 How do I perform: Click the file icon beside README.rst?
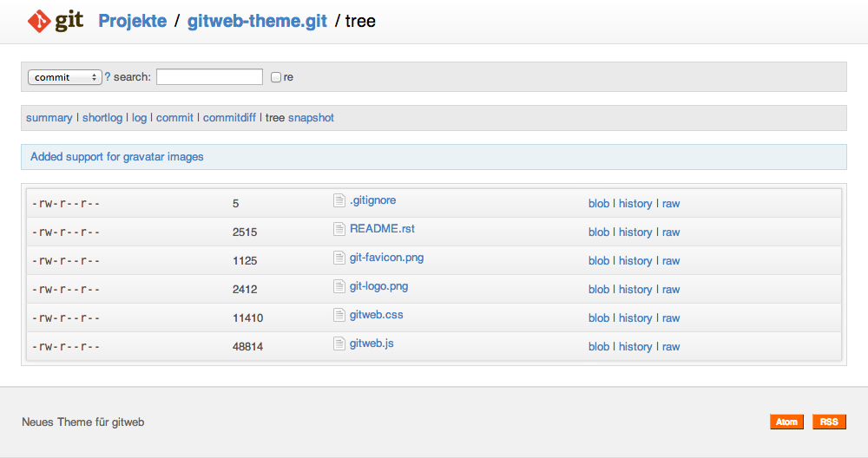(x=339, y=229)
